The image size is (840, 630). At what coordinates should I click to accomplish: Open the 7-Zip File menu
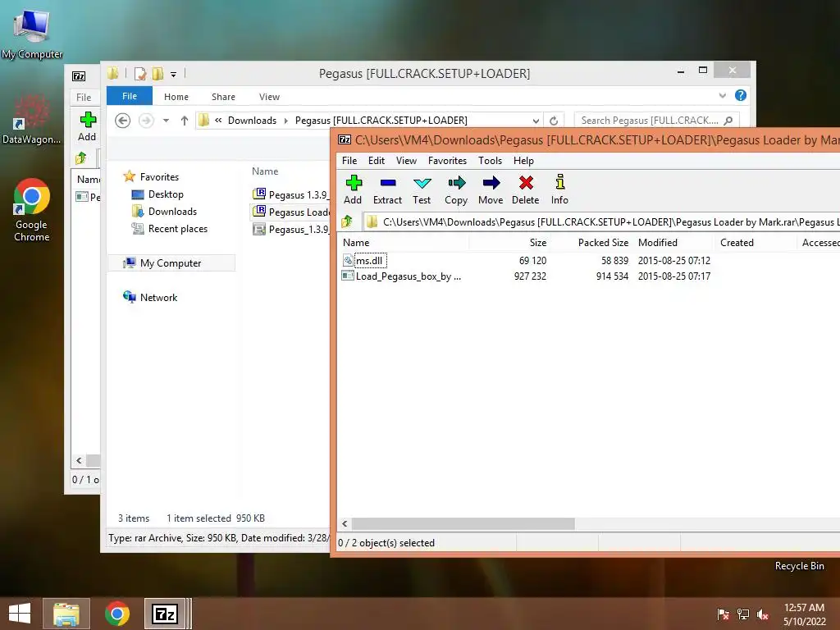[x=349, y=161]
